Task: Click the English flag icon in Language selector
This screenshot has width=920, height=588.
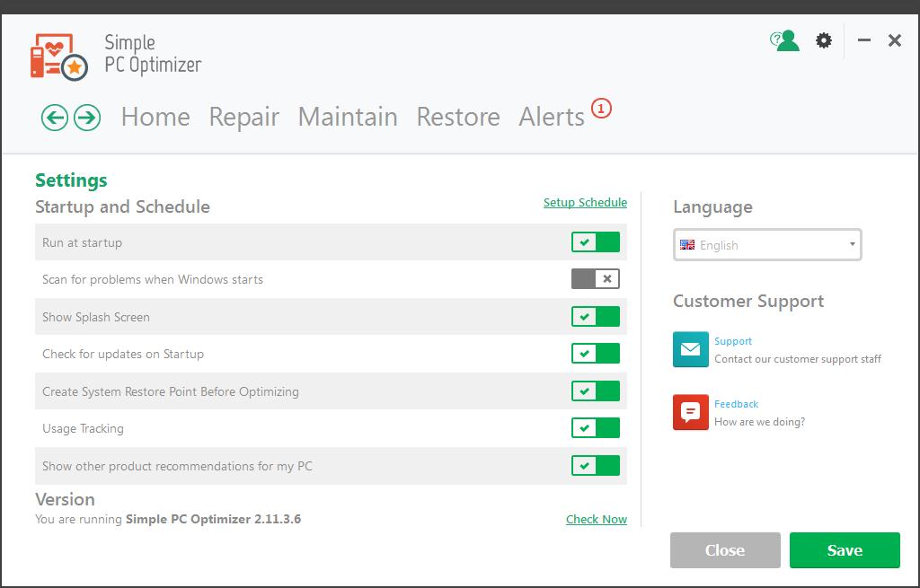Action: click(688, 243)
